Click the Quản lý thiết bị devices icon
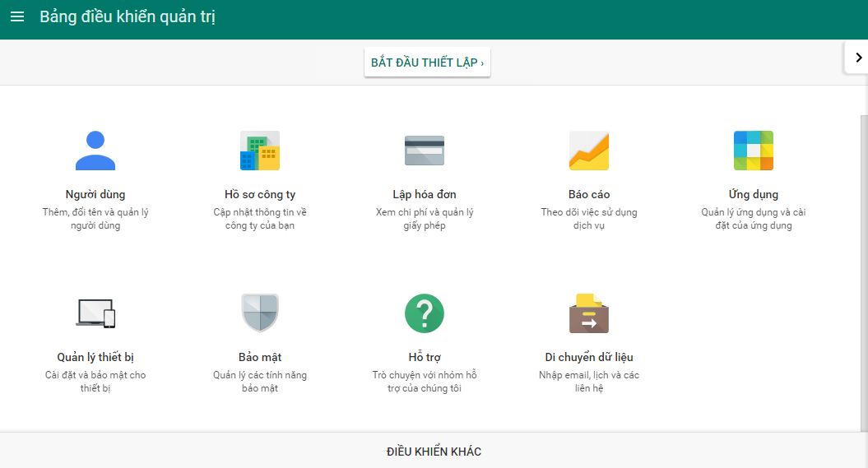 click(95, 313)
